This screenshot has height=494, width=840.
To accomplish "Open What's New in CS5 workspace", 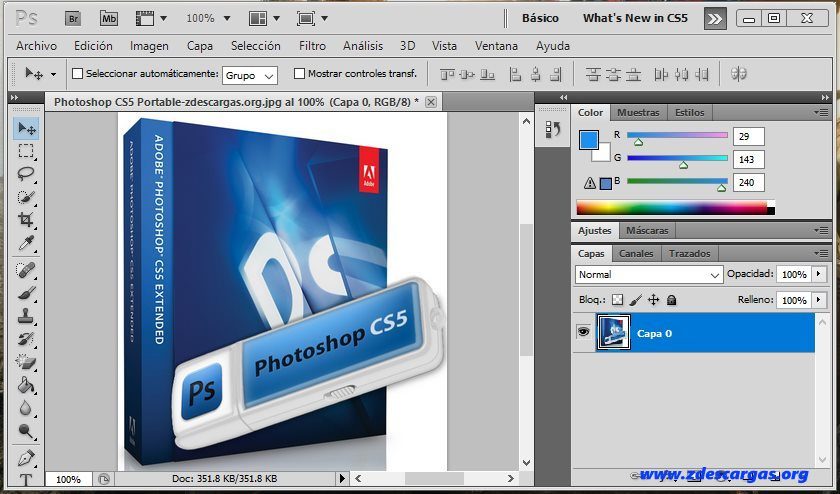I will click(635, 18).
